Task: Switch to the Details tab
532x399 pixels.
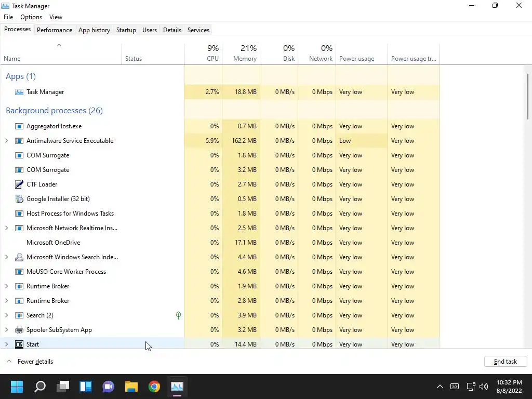Action: [x=172, y=30]
